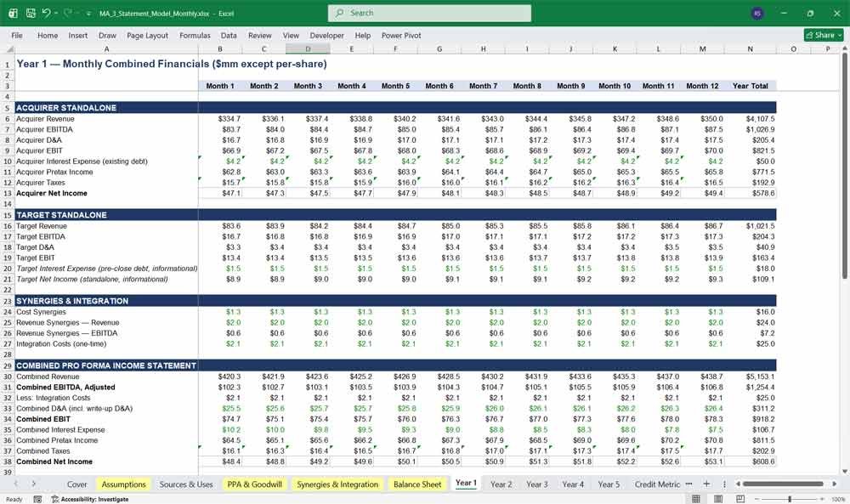Viewport: 850px width, 504px height.
Task: Click the Redo icon
Action: click(x=67, y=13)
